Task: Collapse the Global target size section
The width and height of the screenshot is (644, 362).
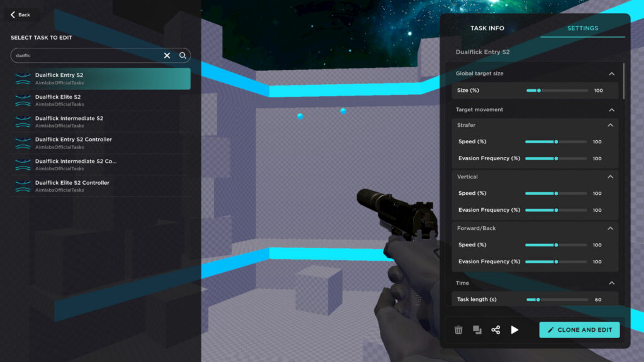Action: click(x=611, y=74)
